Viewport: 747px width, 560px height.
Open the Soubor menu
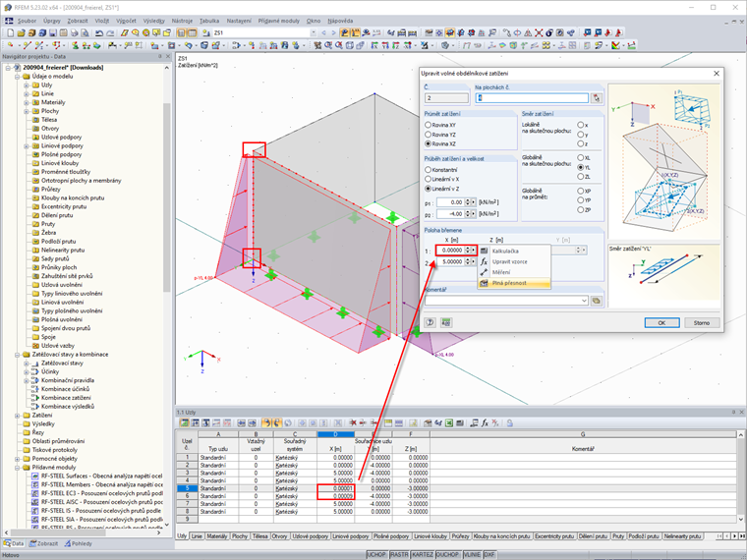(27, 21)
